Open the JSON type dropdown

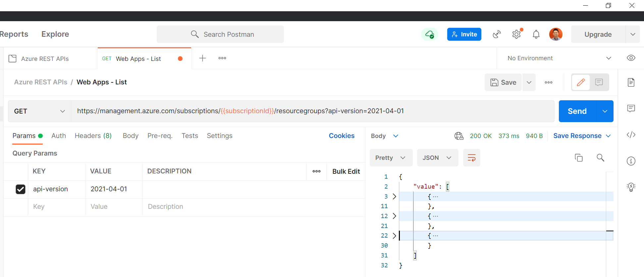(x=438, y=158)
